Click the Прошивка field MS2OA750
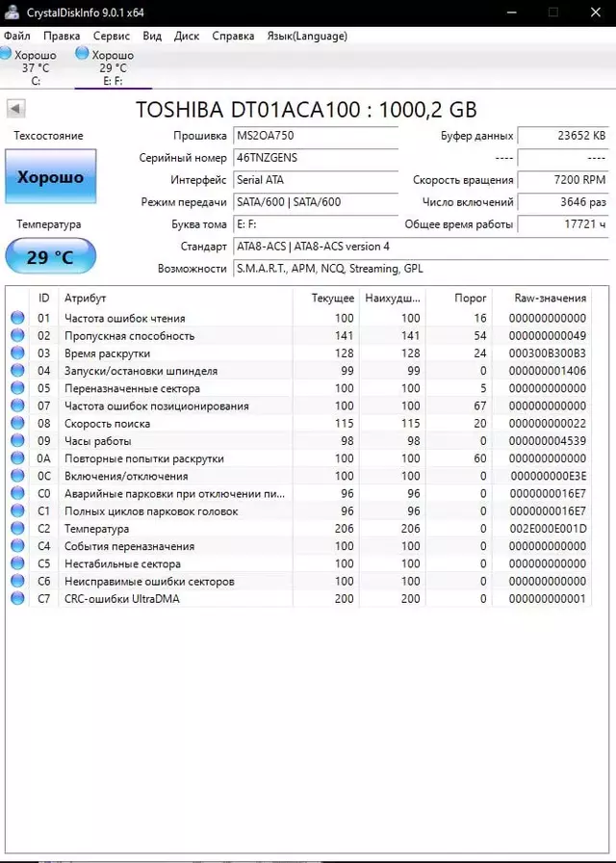616x863 pixels. click(316, 136)
